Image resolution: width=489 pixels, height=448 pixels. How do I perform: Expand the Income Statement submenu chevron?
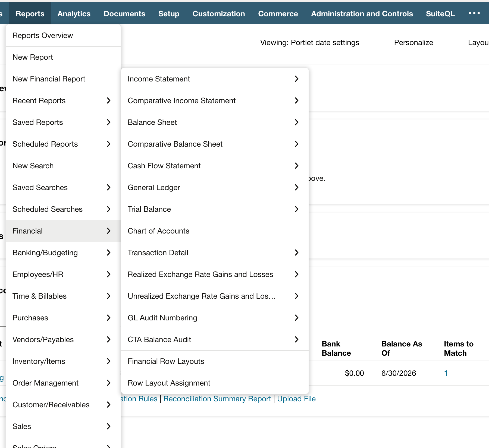[296, 79]
